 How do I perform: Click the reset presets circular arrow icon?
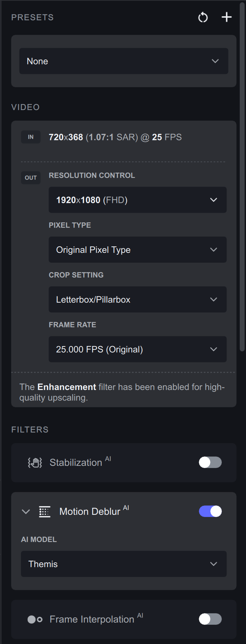(x=203, y=17)
